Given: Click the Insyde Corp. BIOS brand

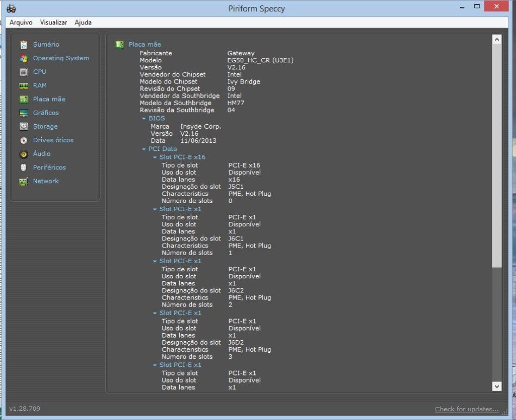Looking at the screenshot, I should pos(201,126).
